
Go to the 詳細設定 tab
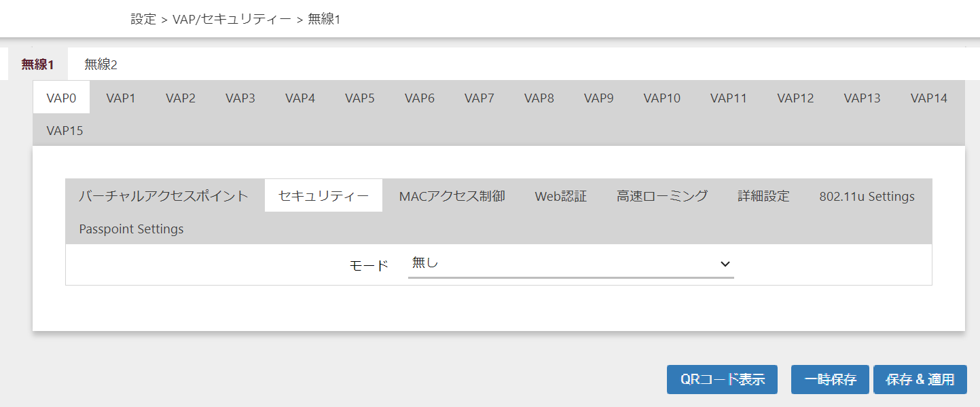763,196
